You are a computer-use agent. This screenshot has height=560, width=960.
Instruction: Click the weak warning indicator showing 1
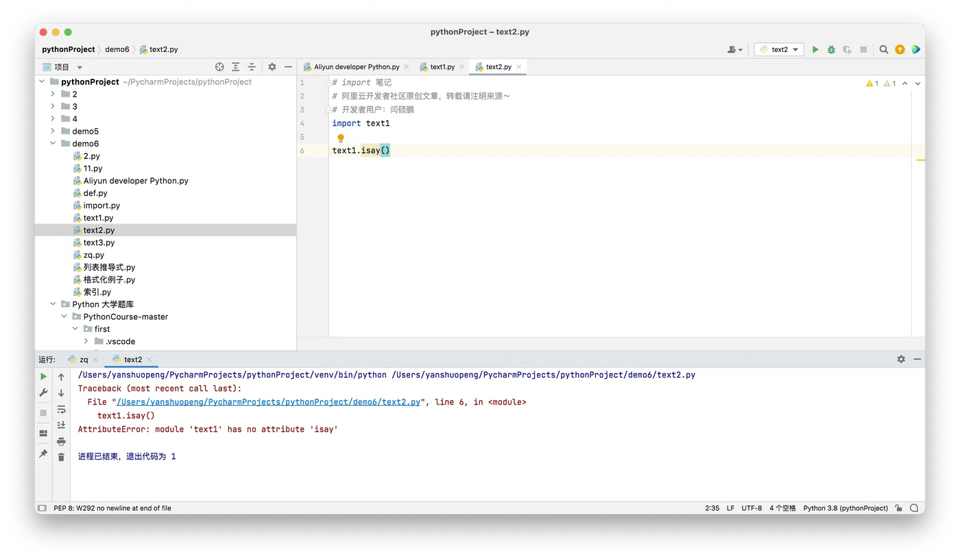pos(890,84)
